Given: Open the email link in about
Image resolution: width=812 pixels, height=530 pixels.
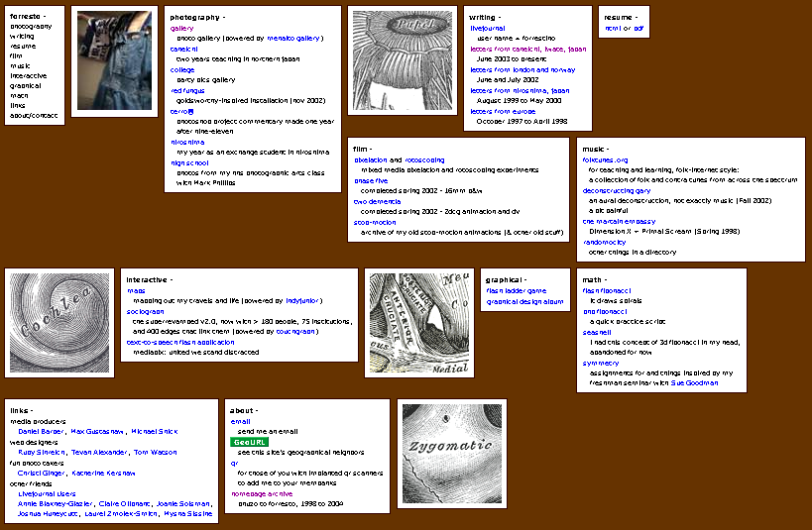Looking at the screenshot, I should [x=240, y=422].
